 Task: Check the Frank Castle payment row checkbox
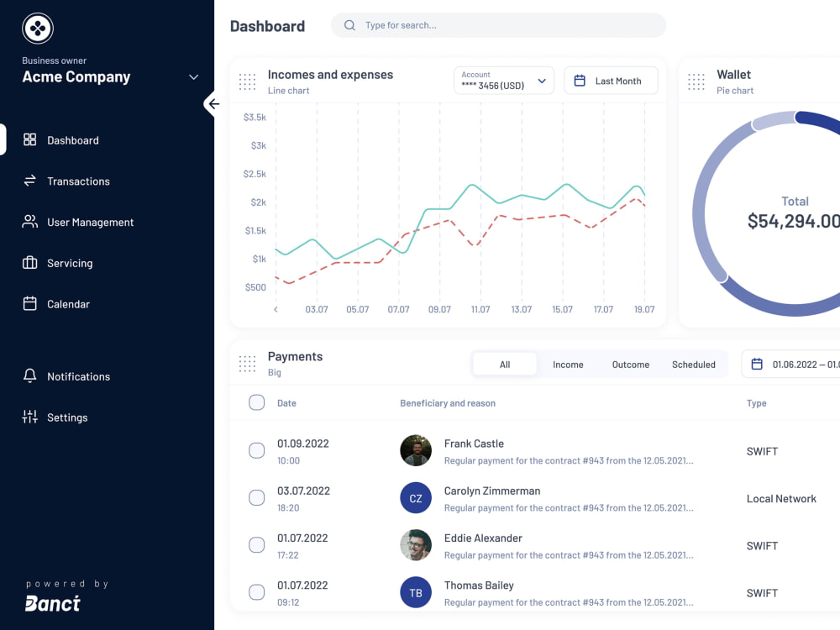[256, 450]
